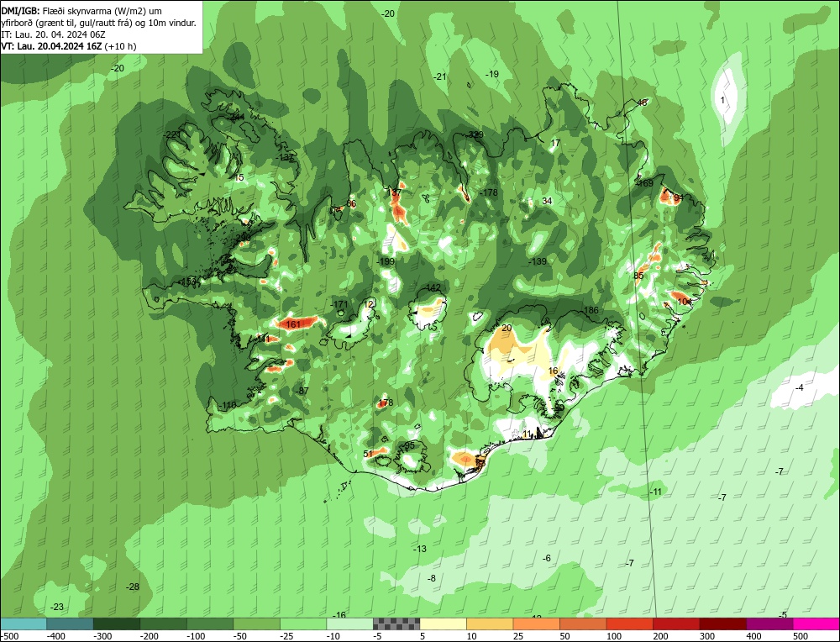Click the legend label '-300'
The image size is (840, 642).
click(102, 636)
